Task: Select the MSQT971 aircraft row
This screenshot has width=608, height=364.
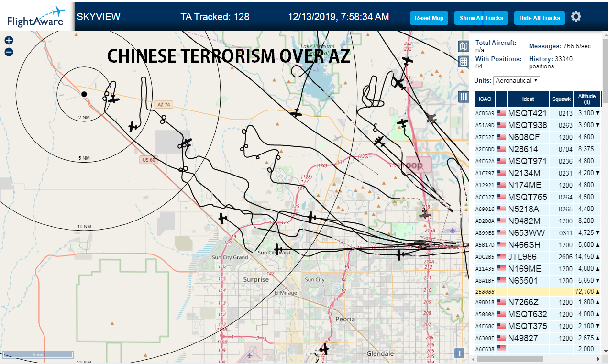Action: coord(538,161)
